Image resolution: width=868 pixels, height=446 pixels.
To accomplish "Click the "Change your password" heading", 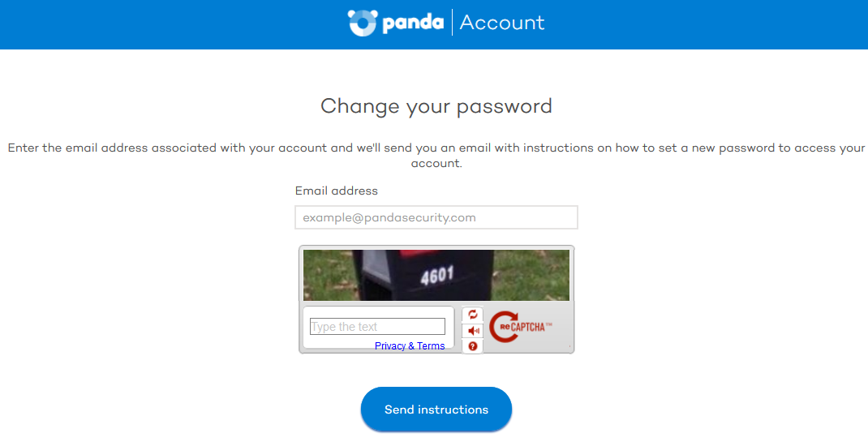I will click(436, 106).
